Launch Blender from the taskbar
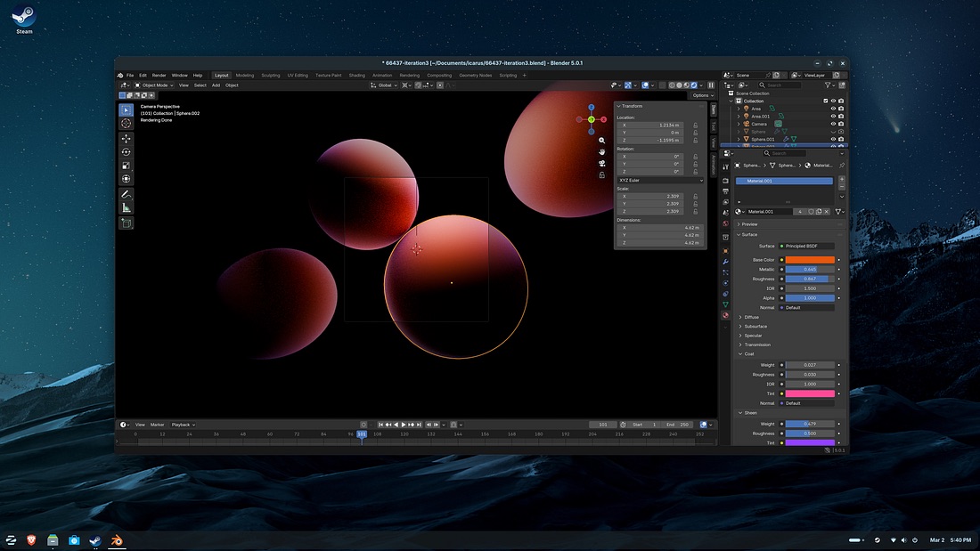This screenshot has width=980, height=551. tap(117, 539)
